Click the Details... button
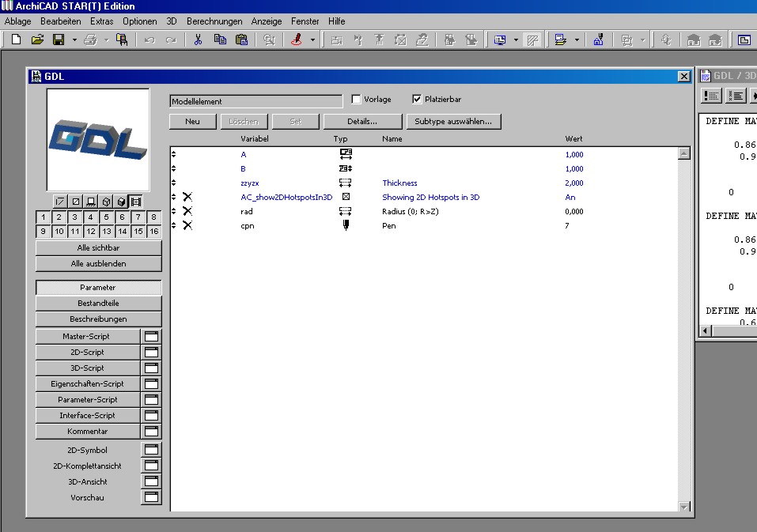This screenshot has height=532, width=757. [362, 121]
